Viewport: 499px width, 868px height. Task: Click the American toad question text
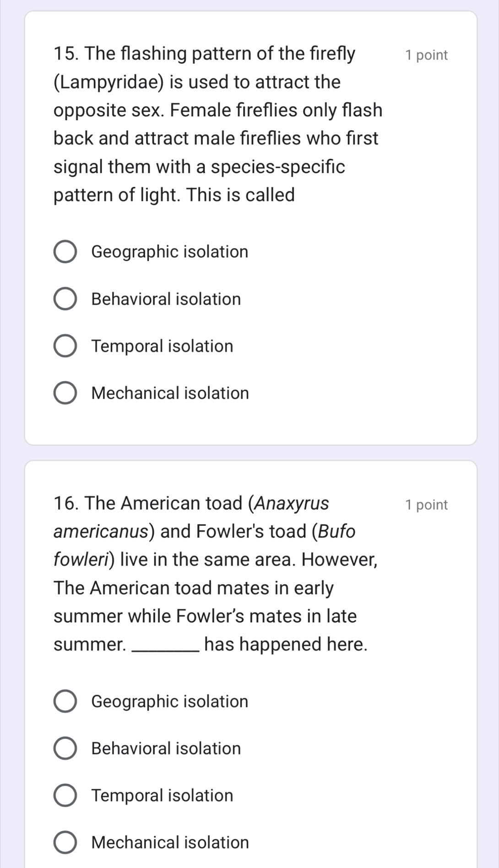[216, 574]
